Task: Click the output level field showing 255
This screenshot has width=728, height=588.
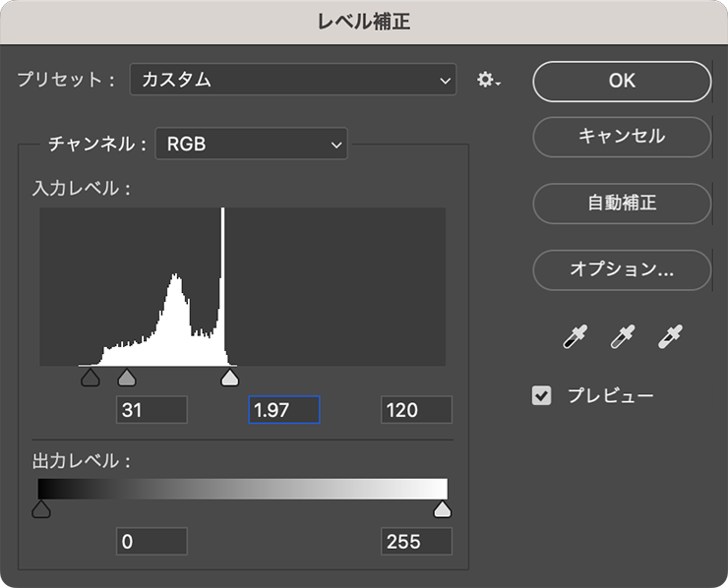Action: click(x=416, y=541)
